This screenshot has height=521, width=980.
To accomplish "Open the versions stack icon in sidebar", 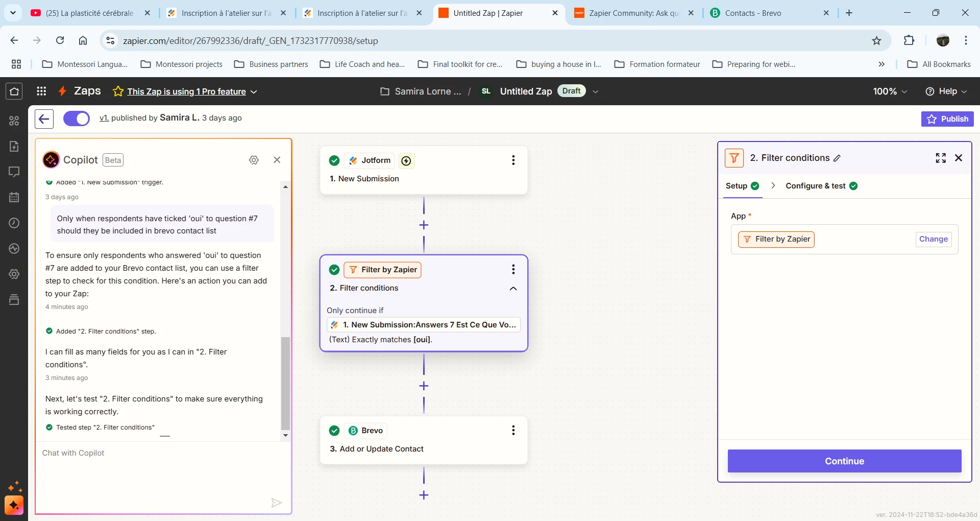I will pyautogui.click(x=14, y=299).
